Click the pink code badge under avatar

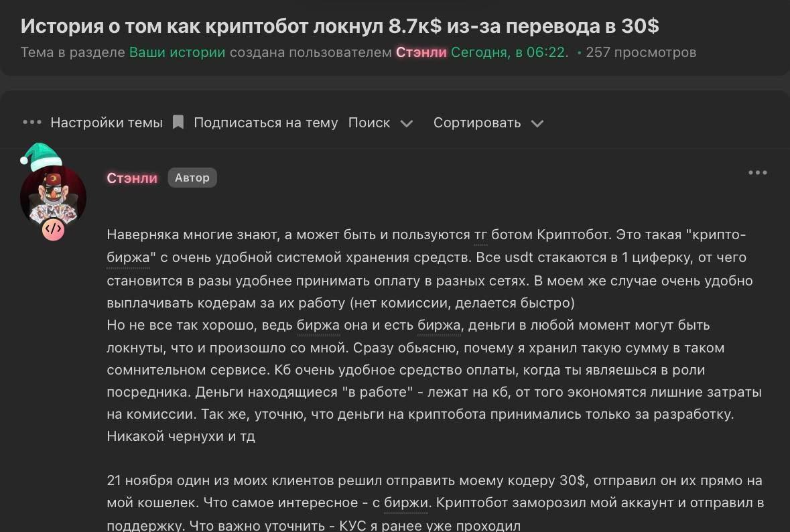[x=53, y=229]
